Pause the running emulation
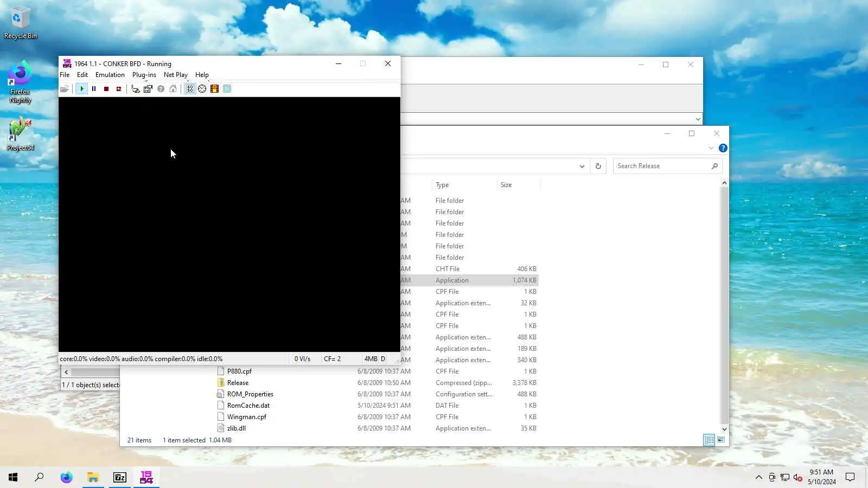 coord(94,89)
